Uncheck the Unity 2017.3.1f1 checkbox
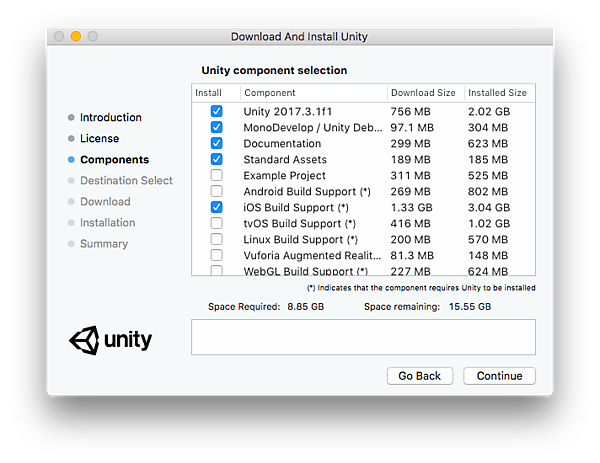 click(216, 111)
